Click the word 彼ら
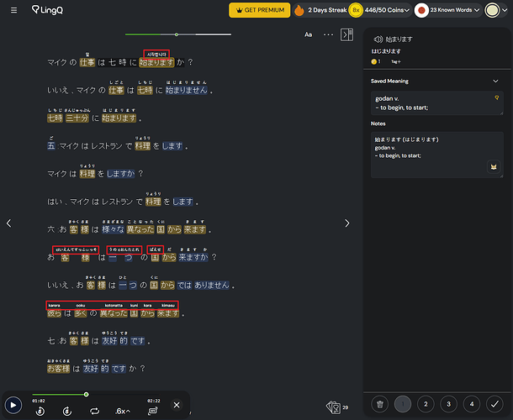513x420 pixels. tap(55, 313)
